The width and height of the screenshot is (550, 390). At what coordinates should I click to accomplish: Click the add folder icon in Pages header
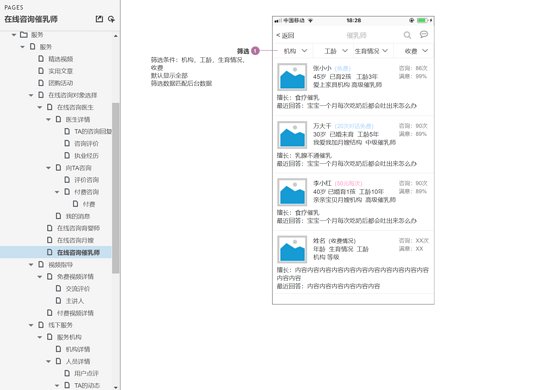pos(111,19)
